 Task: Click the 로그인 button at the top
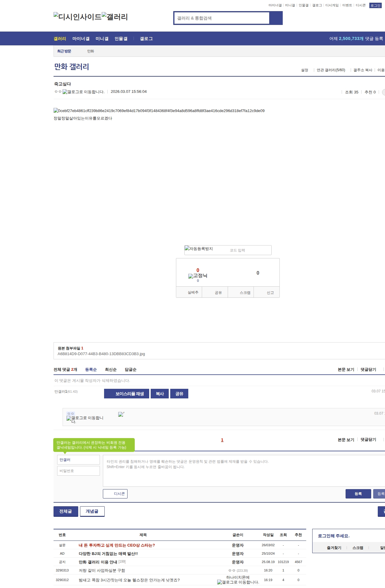375,5
